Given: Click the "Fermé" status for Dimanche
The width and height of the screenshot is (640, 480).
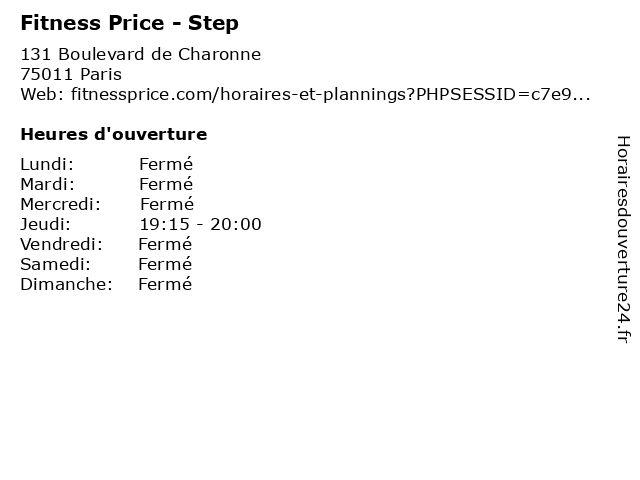Looking at the screenshot, I should (x=164, y=284).
